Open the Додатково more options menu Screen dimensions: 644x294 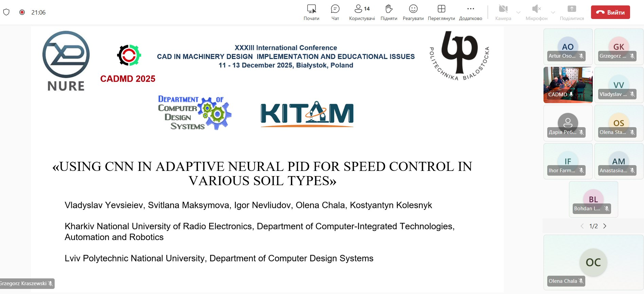[x=470, y=12]
